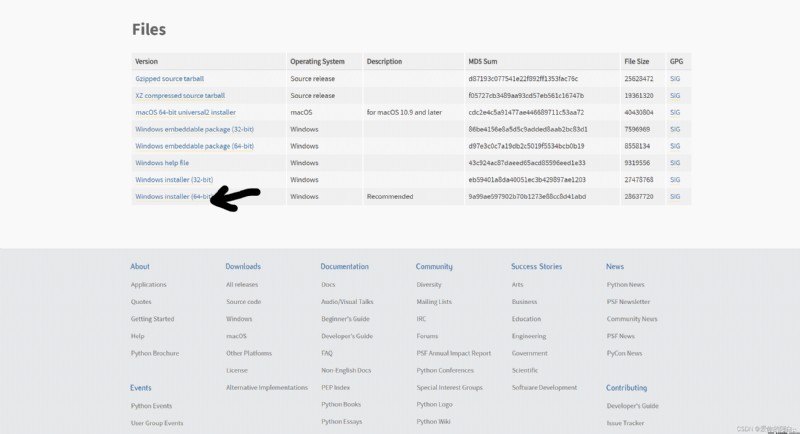Open the Mailing Lists link
Viewport: 800px width, 434px height.
(x=434, y=301)
